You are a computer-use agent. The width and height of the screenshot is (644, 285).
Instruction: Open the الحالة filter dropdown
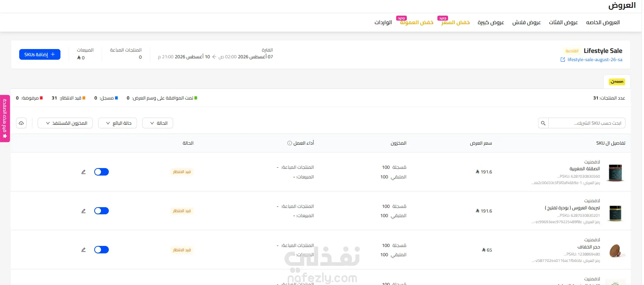pos(158,123)
